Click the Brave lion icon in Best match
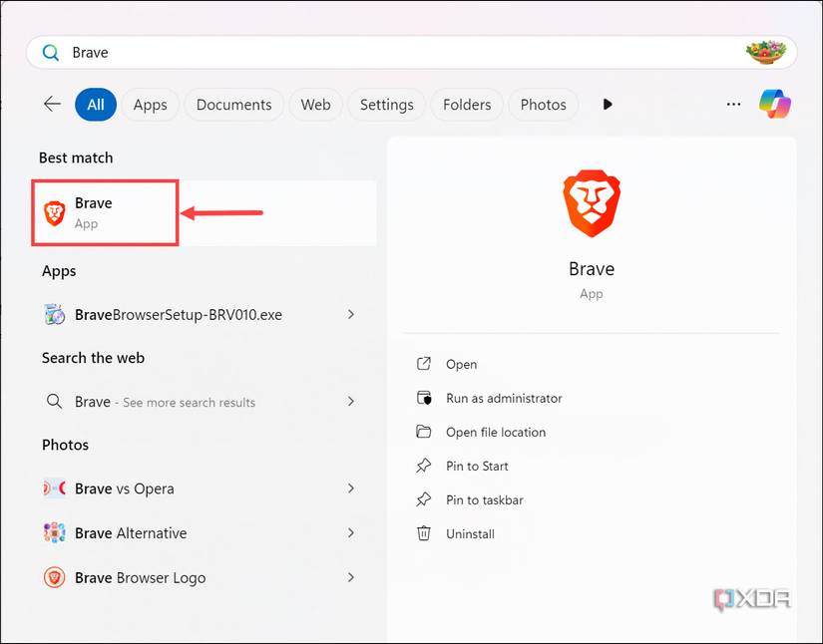This screenshot has width=823, height=644. (x=54, y=213)
